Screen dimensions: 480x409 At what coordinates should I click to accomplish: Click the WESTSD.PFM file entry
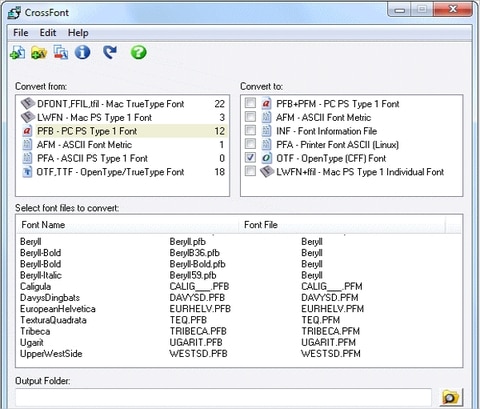coord(331,353)
